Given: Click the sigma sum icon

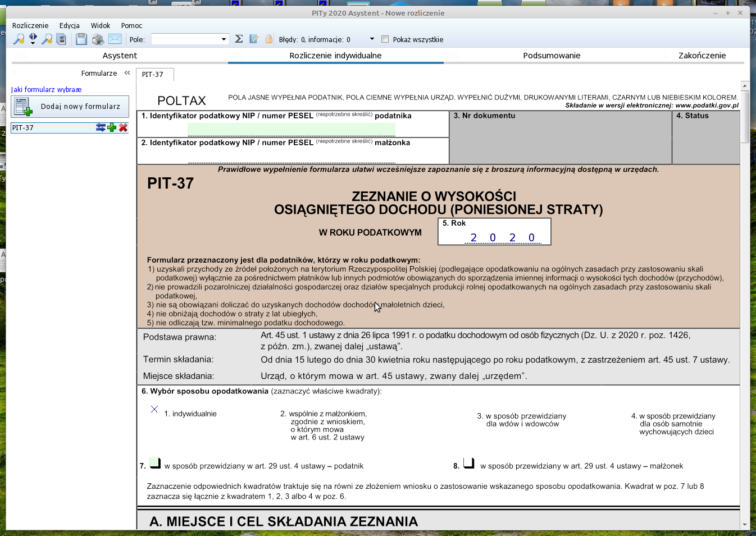Looking at the screenshot, I should [x=239, y=39].
